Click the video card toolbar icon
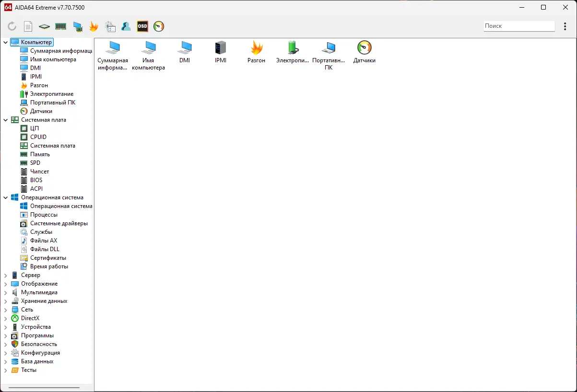The image size is (577, 392). pyautogui.click(x=77, y=26)
